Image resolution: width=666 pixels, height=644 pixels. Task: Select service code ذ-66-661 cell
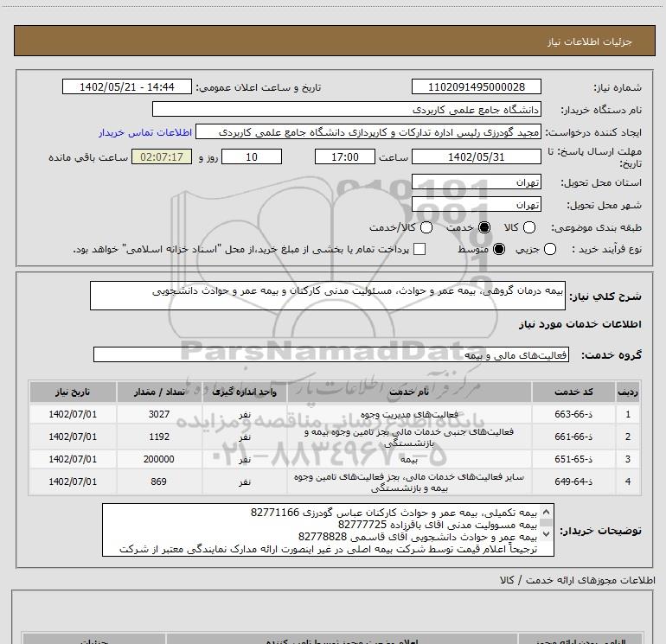pyautogui.click(x=573, y=437)
